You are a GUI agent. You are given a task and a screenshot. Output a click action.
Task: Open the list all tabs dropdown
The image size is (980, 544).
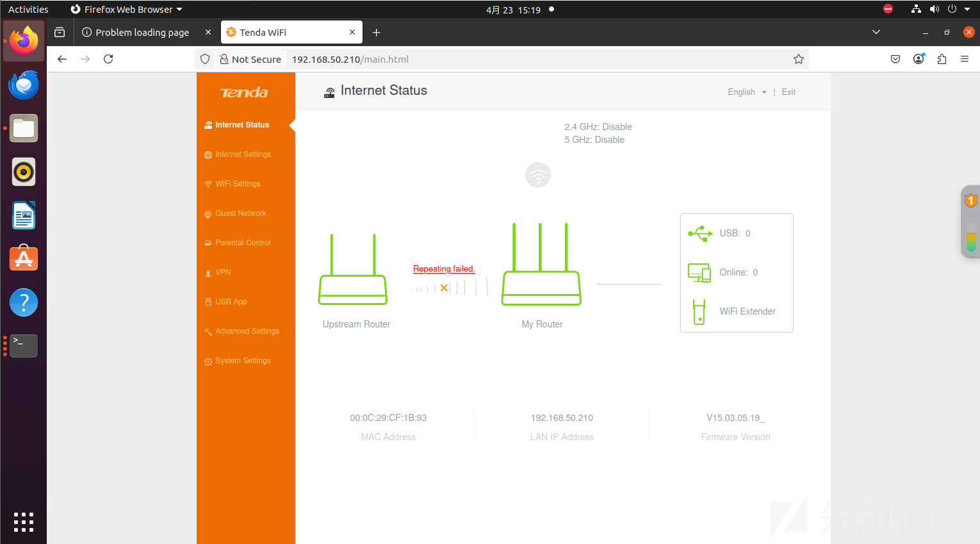[x=876, y=32]
